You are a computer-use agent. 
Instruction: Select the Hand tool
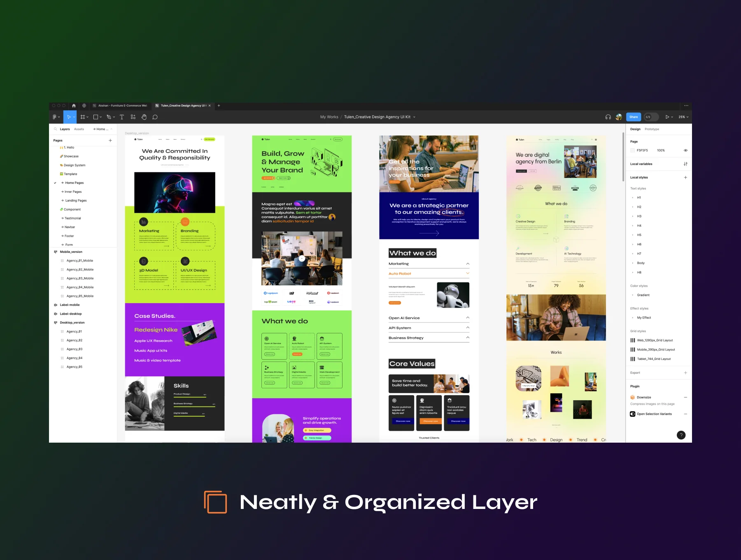pos(144,117)
